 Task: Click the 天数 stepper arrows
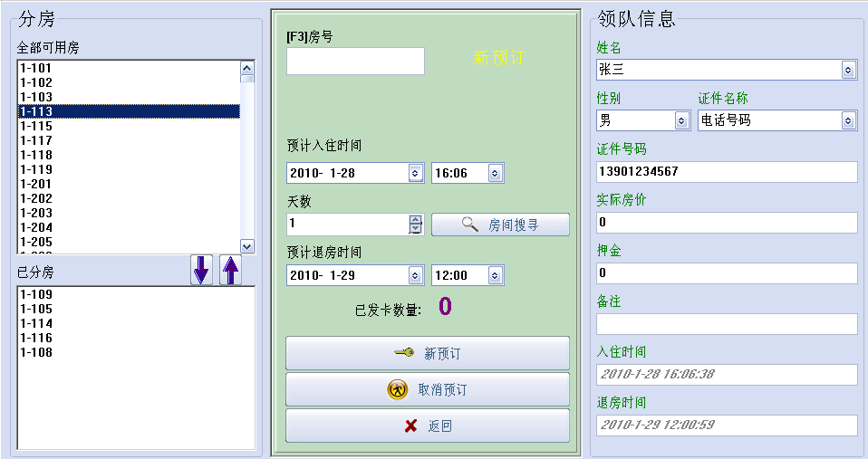(415, 224)
